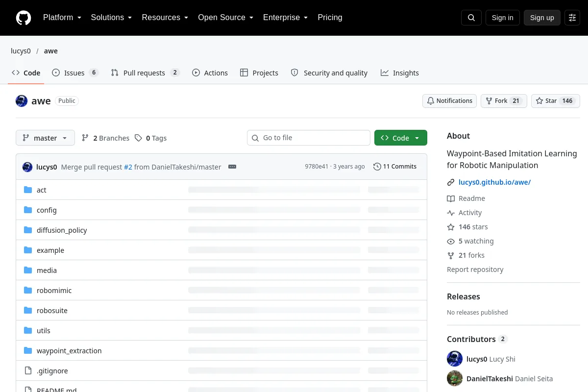
Task: Click the act folder icon
Action: [28, 190]
